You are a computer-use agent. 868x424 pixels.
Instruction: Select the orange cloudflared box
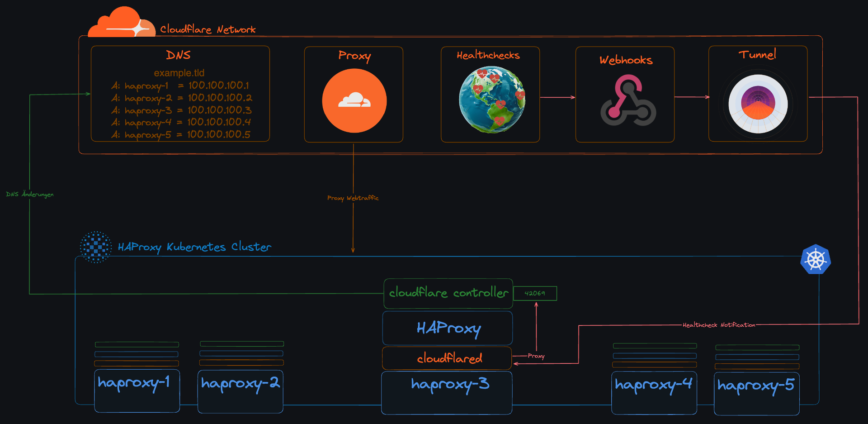click(447, 358)
